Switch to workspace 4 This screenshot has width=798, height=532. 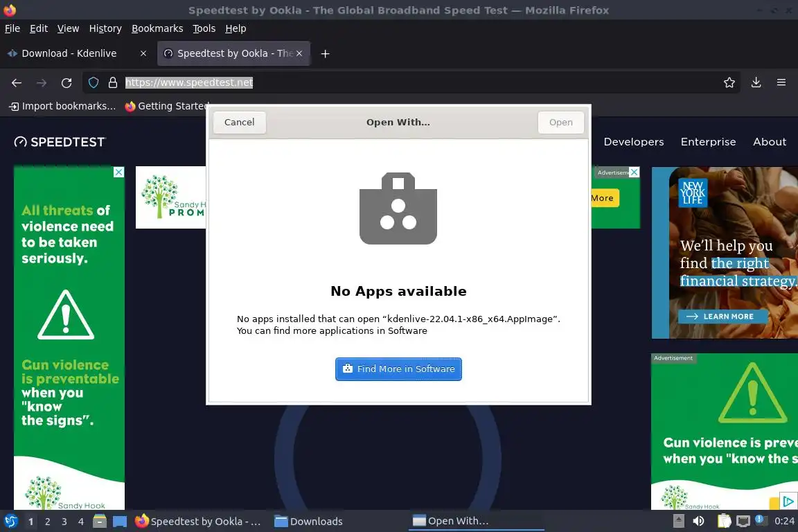pyautogui.click(x=81, y=522)
